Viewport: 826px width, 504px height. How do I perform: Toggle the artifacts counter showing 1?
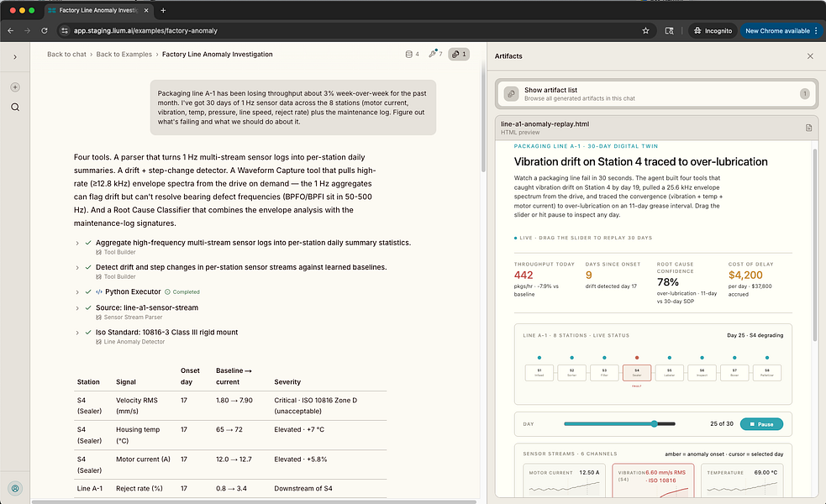459,54
